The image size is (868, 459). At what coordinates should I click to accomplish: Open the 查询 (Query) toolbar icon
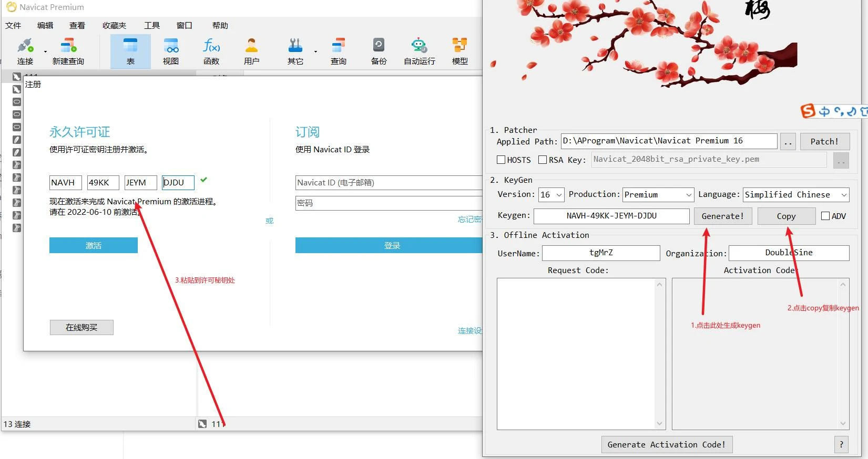pos(339,51)
